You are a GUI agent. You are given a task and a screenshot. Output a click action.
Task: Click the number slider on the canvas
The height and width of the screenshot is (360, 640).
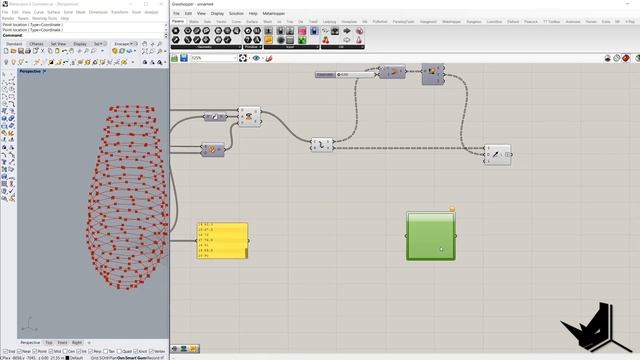[345, 75]
